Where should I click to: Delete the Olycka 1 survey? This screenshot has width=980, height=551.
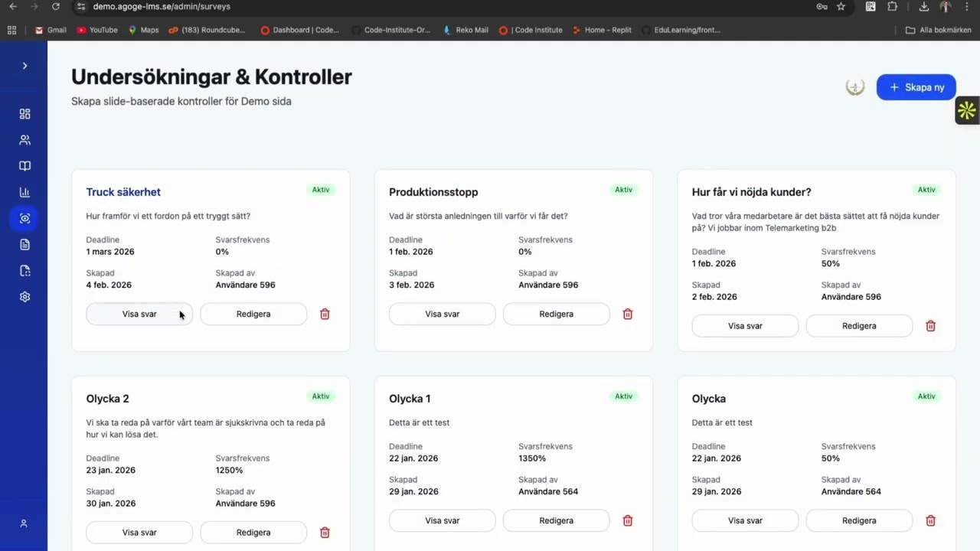point(628,521)
